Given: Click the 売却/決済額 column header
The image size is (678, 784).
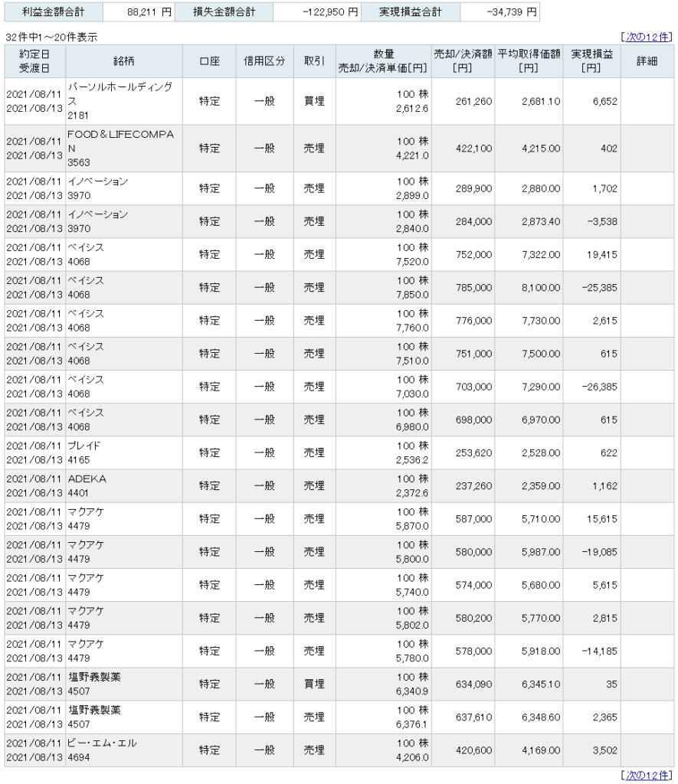Looking at the screenshot, I should click(463, 61).
